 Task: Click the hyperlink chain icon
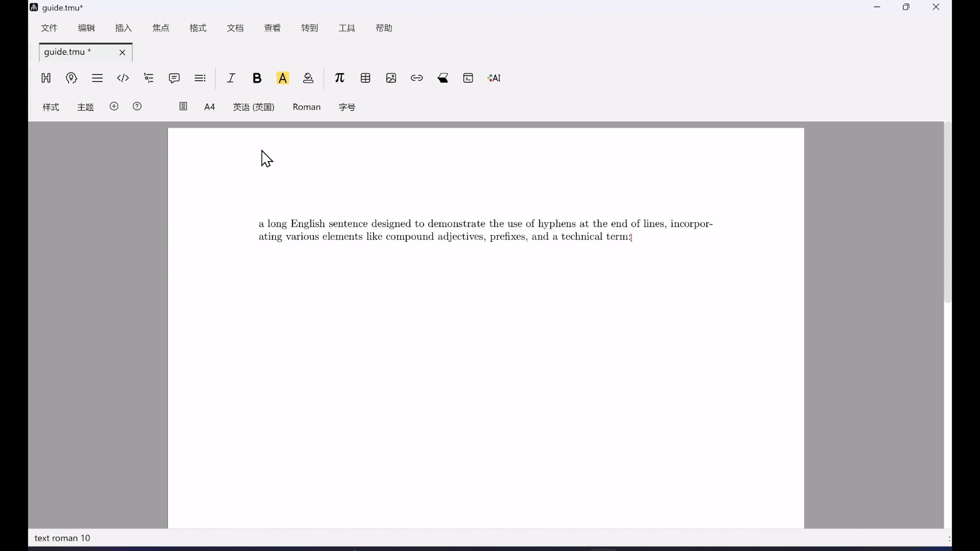coord(416,78)
